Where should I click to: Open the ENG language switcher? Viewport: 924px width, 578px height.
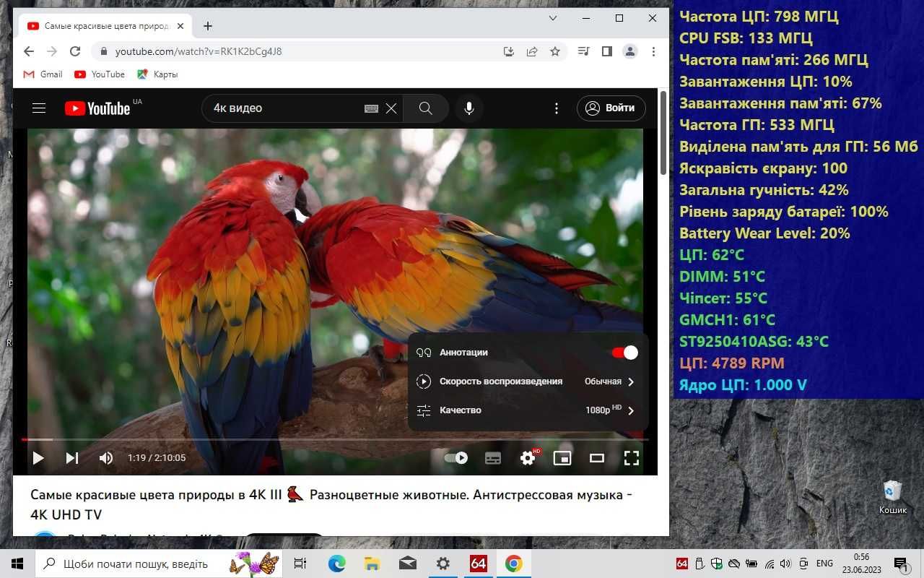824,564
